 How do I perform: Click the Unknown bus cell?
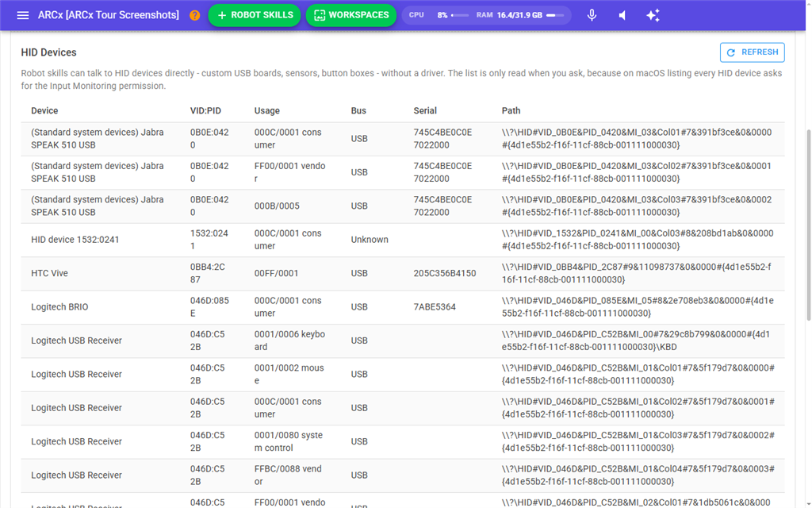click(x=370, y=240)
